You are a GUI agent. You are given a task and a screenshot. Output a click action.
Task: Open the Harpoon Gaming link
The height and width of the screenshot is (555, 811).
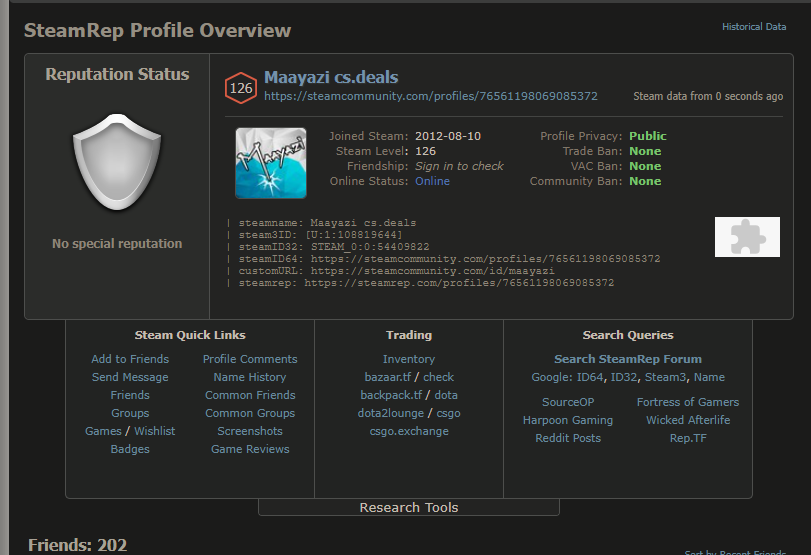point(568,420)
